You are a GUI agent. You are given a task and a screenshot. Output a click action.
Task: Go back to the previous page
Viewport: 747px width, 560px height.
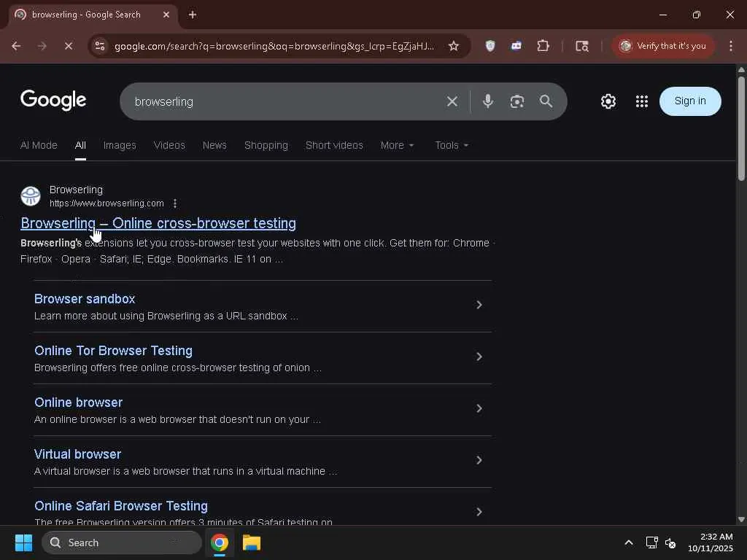[x=16, y=46]
